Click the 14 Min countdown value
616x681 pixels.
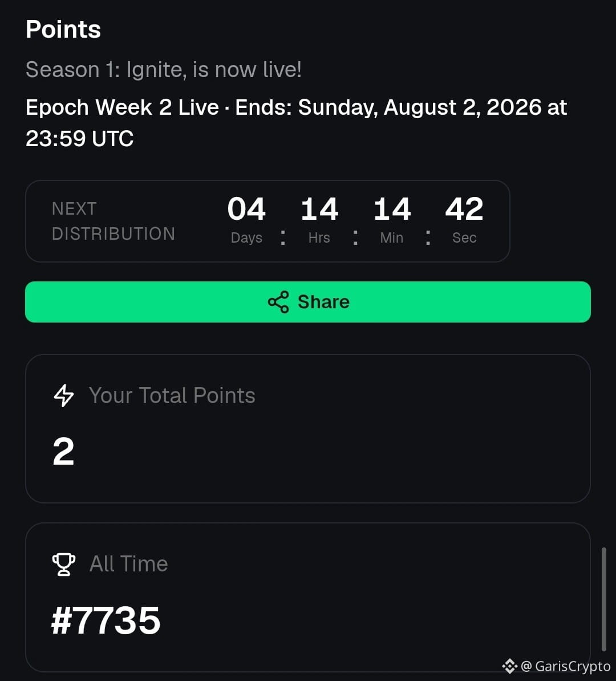point(392,209)
